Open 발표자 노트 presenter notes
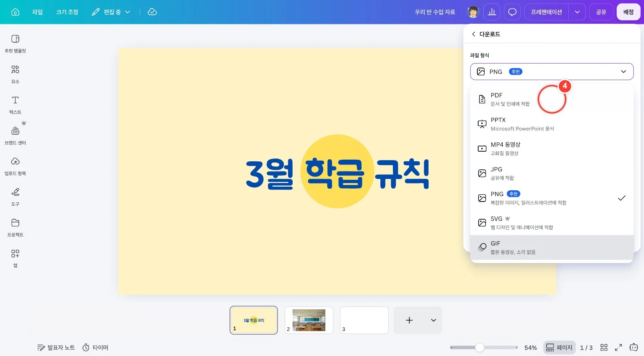The image size is (644, 356). point(56,348)
